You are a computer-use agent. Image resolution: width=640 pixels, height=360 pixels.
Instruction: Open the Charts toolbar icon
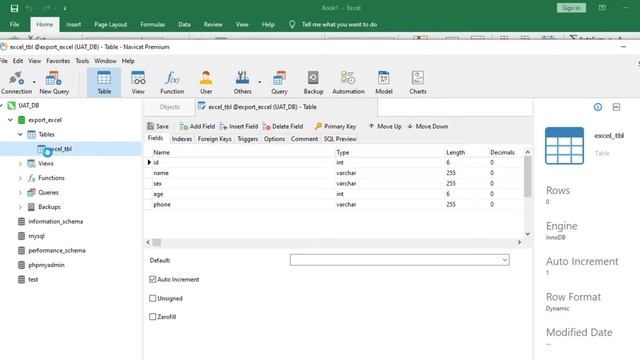pos(418,82)
